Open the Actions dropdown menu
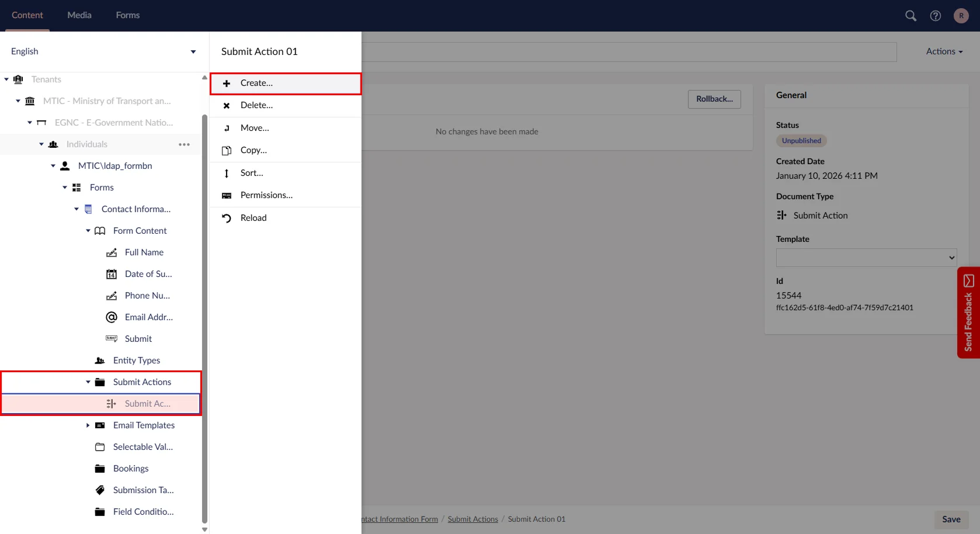 tap(944, 51)
